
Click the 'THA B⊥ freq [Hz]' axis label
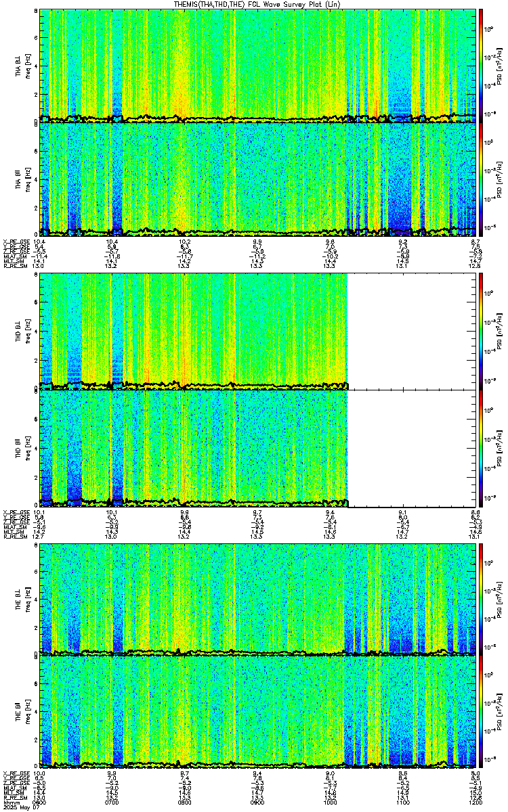click(22, 66)
